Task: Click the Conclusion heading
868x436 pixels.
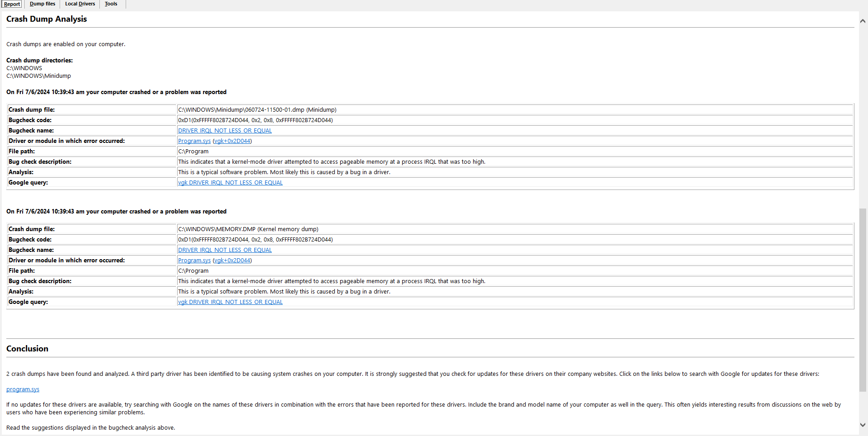Action: (x=27, y=349)
